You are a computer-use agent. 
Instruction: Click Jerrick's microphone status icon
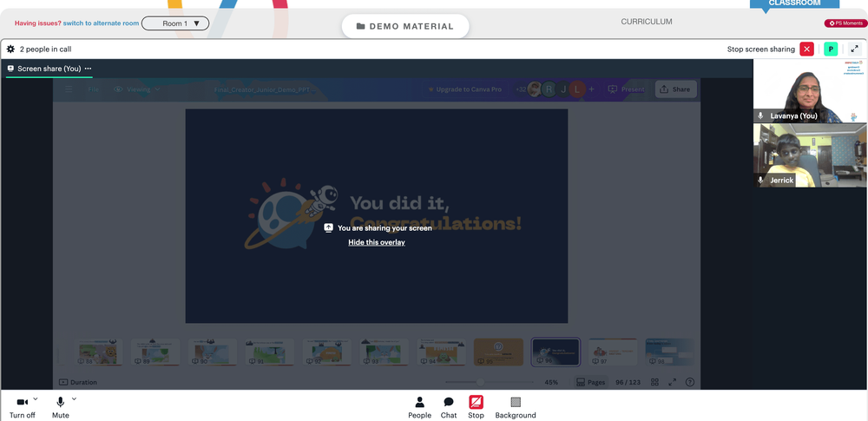tap(760, 180)
